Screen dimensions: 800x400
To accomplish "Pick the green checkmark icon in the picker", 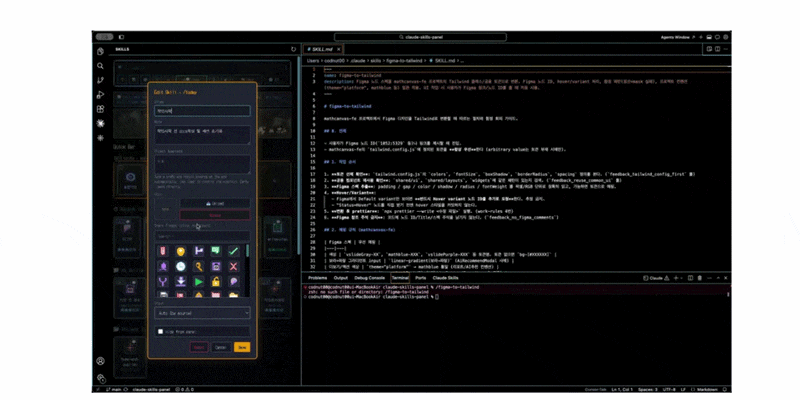I will (234, 251).
